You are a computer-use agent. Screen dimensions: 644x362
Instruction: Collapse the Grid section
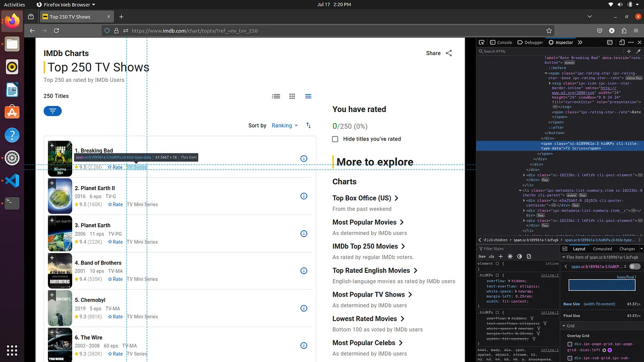tap(564, 326)
